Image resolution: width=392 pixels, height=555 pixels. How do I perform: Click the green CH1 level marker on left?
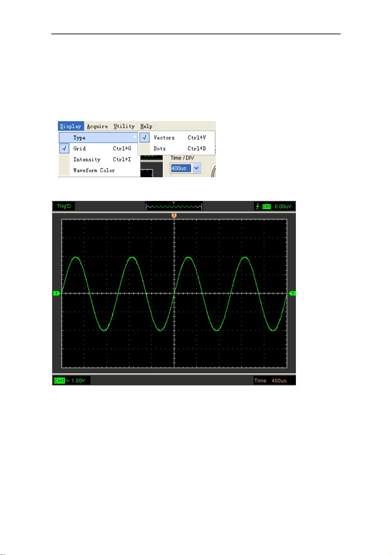(x=57, y=293)
